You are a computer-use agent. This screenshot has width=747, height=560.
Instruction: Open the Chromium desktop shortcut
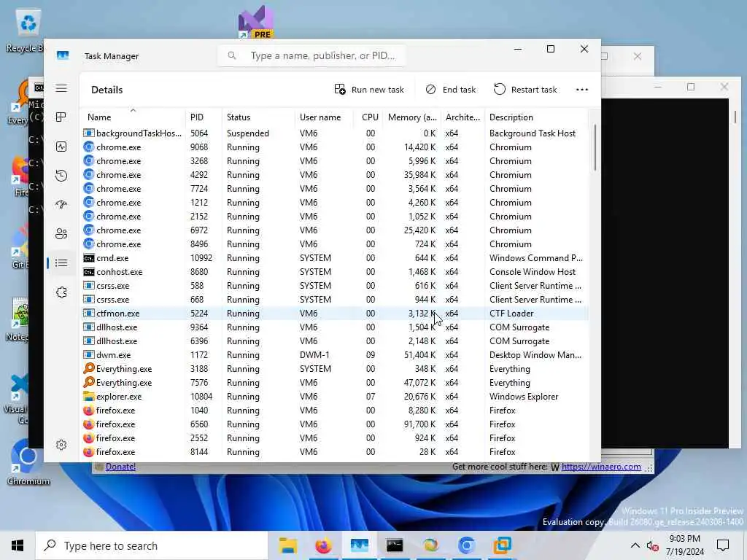coord(28,462)
